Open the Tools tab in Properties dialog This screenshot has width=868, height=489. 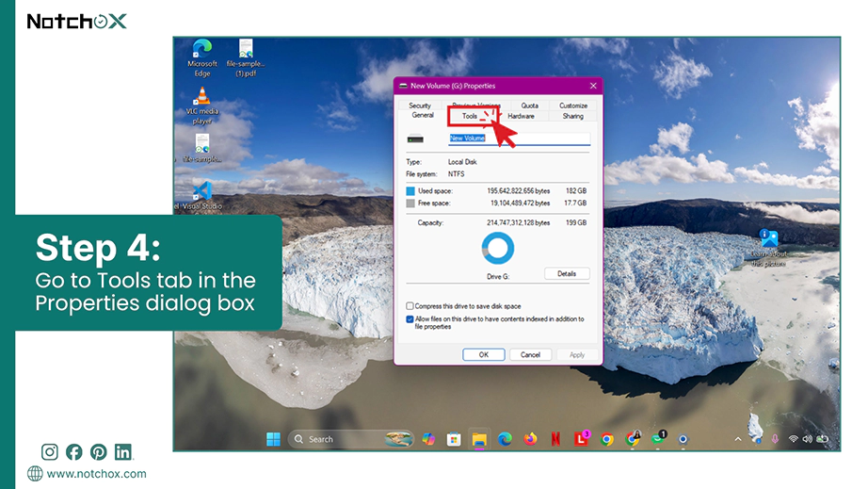tap(470, 116)
